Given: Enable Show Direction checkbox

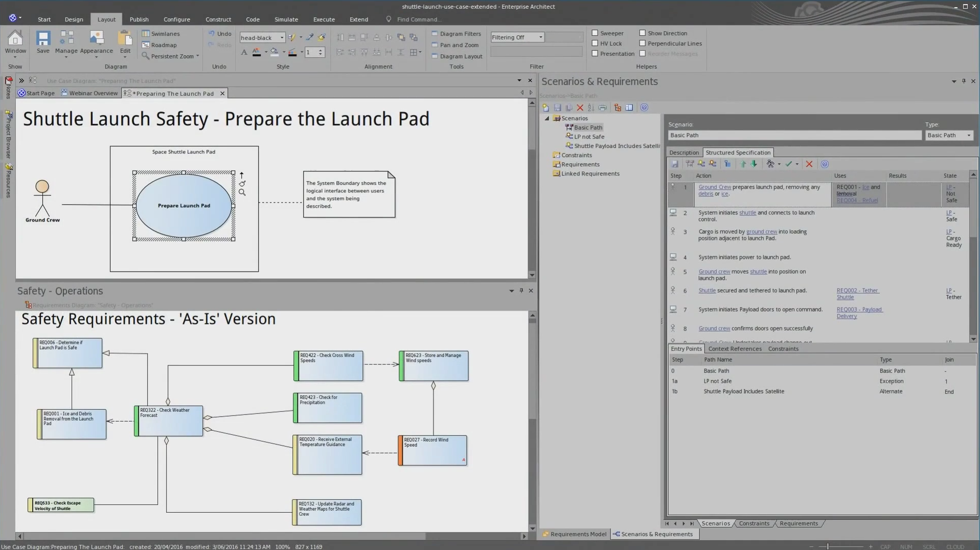Looking at the screenshot, I should (643, 33).
